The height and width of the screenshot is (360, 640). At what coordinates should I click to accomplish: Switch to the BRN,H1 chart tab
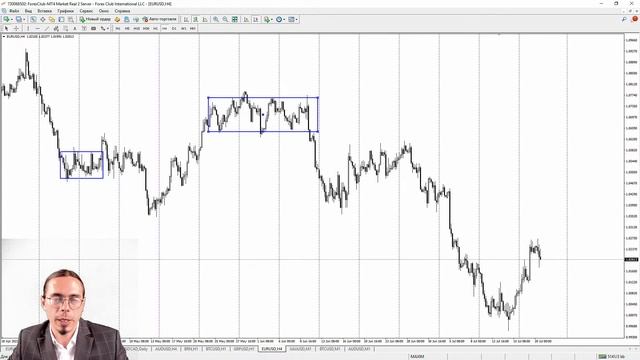click(191, 349)
